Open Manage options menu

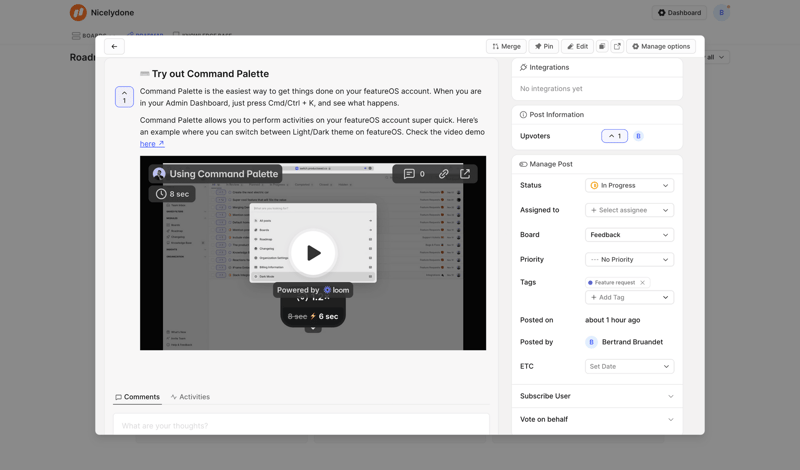661,46
